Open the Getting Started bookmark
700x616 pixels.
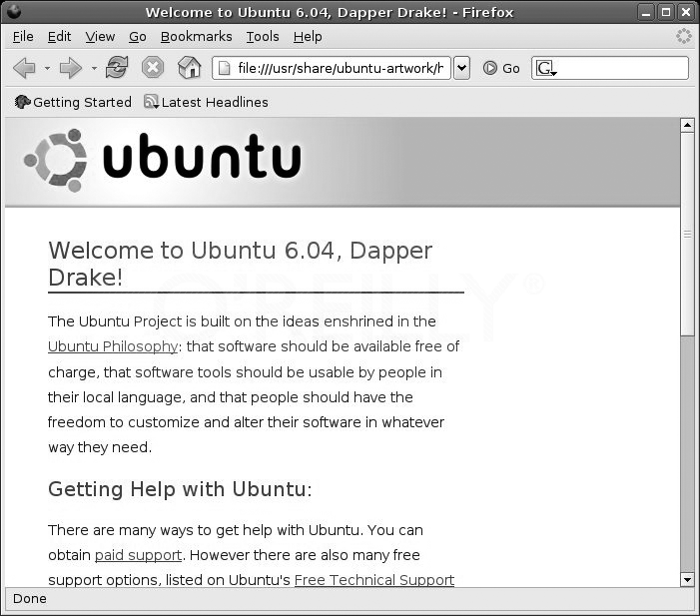(73, 102)
